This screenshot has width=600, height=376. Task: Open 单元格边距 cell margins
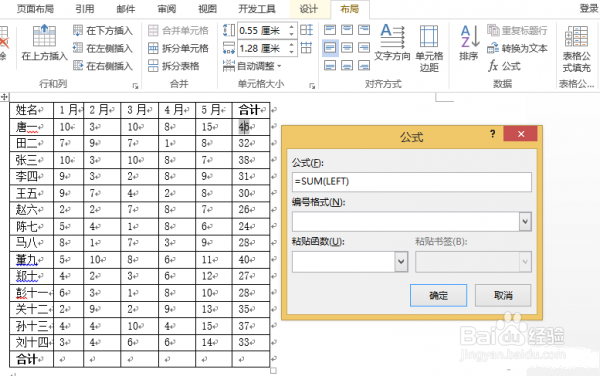pos(429,48)
